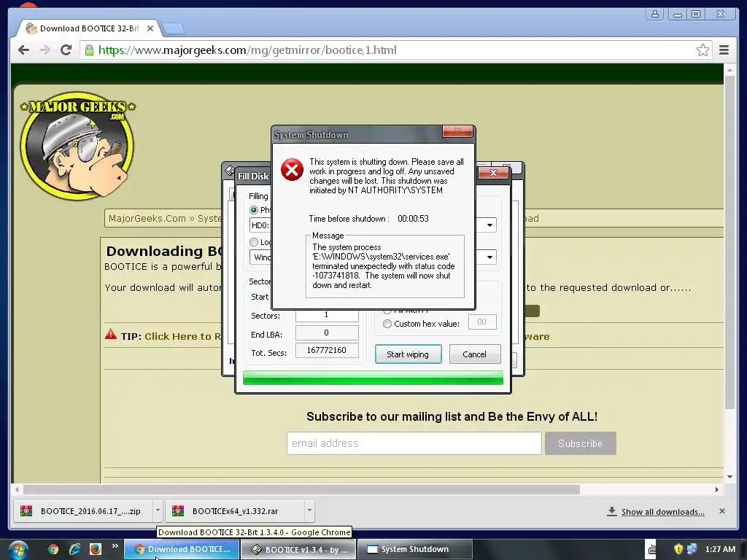Screen dimensions: 747x560
Task: Expand options for BOOTICE_2016.06.17 zip download
Action: pos(158,510)
